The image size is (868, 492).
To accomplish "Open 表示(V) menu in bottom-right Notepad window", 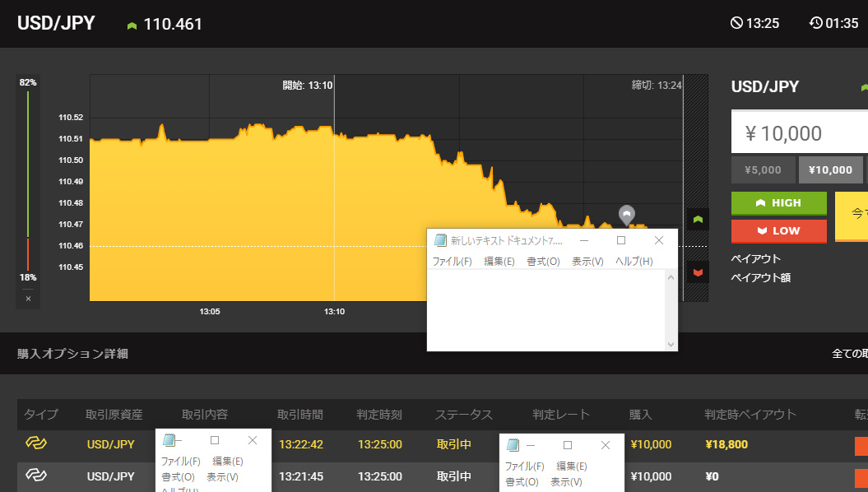I will pyautogui.click(x=566, y=481).
